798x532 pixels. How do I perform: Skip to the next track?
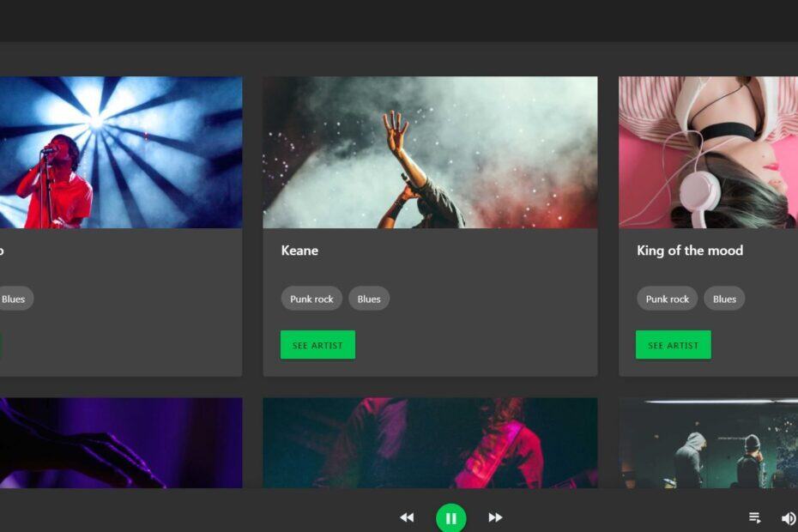tap(495, 517)
